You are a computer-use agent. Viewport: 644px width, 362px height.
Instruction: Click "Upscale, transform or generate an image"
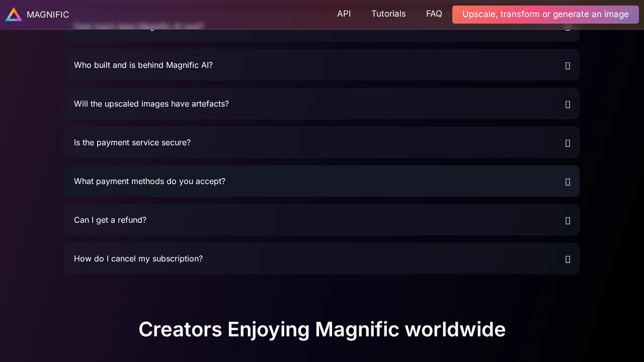(x=545, y=14)
